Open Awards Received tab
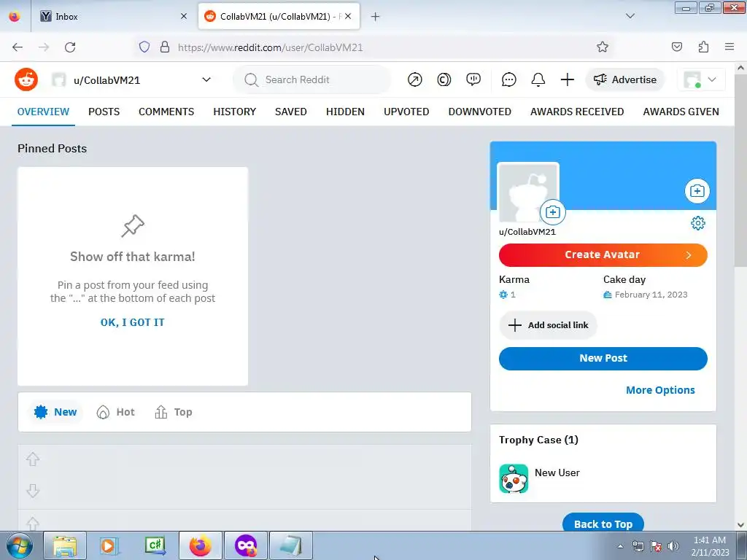747x560 pixels. point(577,112)
